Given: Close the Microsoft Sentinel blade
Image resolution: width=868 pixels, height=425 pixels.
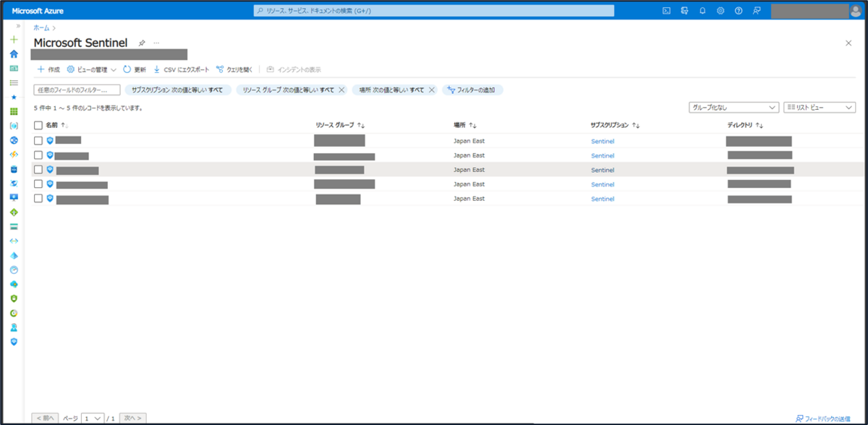Looking at the screenshot, I should point(848,43).
